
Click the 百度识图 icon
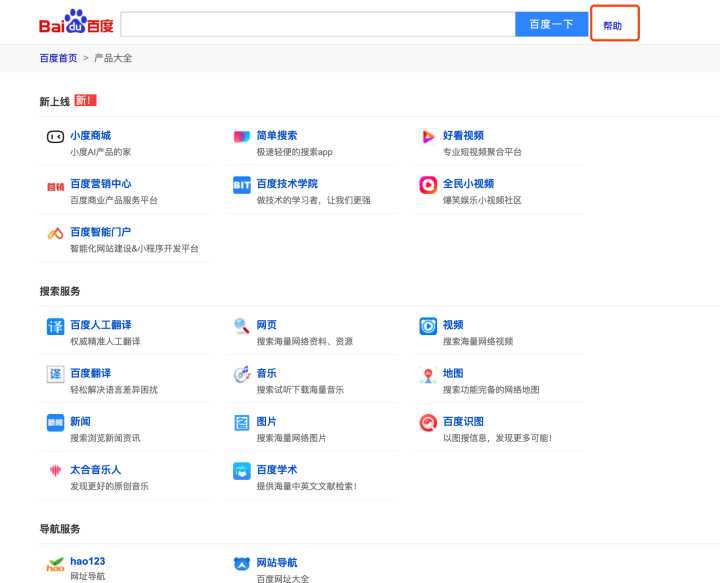pyautogui.click(x=428, y=423)
